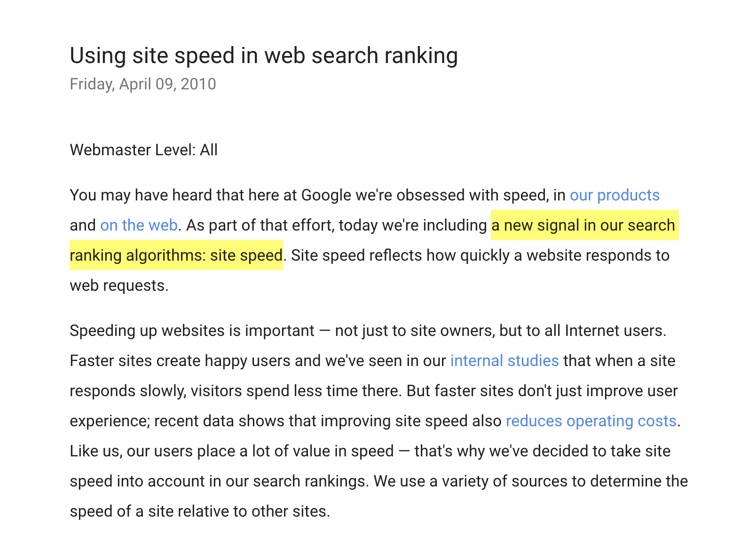Open the "internal studies" hyperlink
Viewport: 756px width, 542px height.
tap(504, 361)
